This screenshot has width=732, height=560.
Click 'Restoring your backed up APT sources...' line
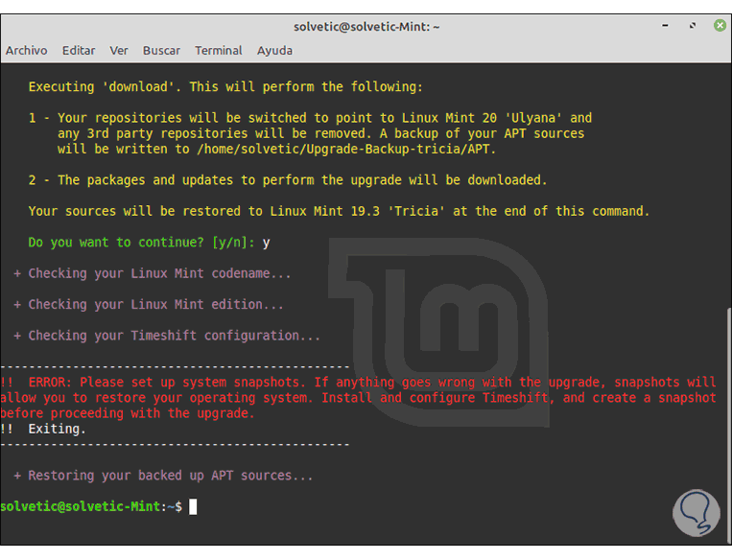(163, 476)
